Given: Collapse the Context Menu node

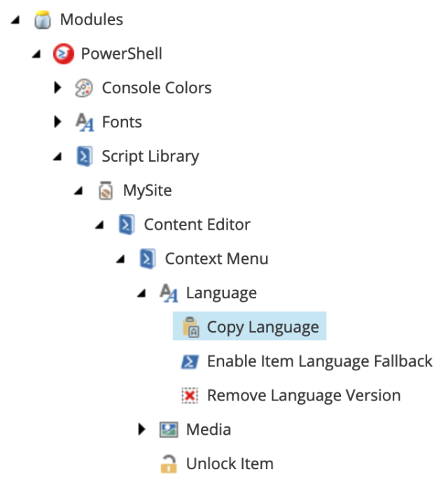Looking at the screenshot, I should (120, 260).
